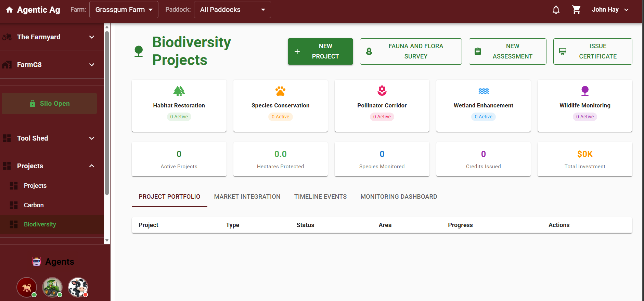The height and width of the screenshot is (301, 644).
Task: Collapse the Projects section chevron
Action: pyautogui.click(x=92, y=166)
